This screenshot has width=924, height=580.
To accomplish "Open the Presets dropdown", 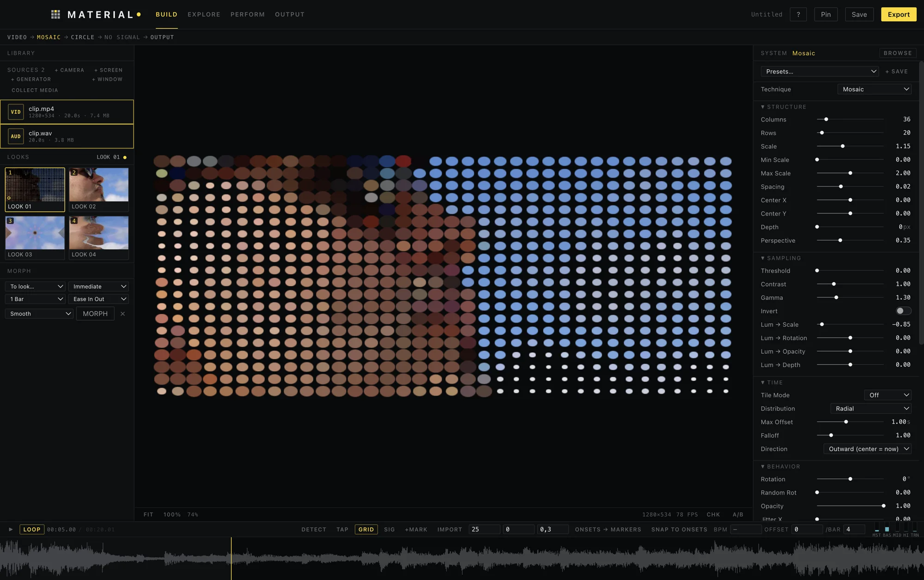I will (819, 72).
